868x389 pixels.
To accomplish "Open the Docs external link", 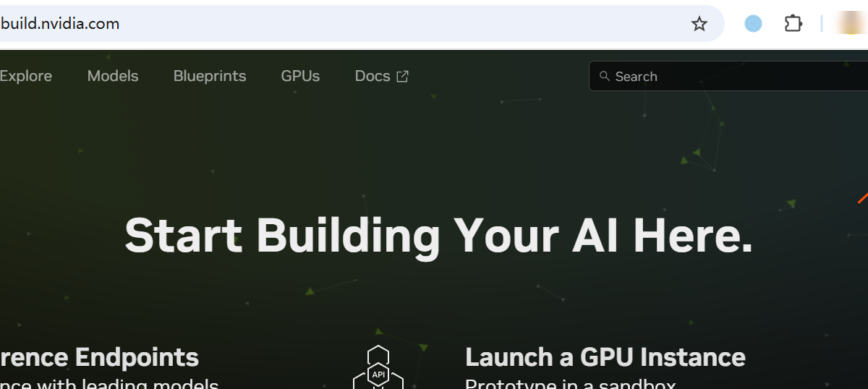I will point(382,76).
